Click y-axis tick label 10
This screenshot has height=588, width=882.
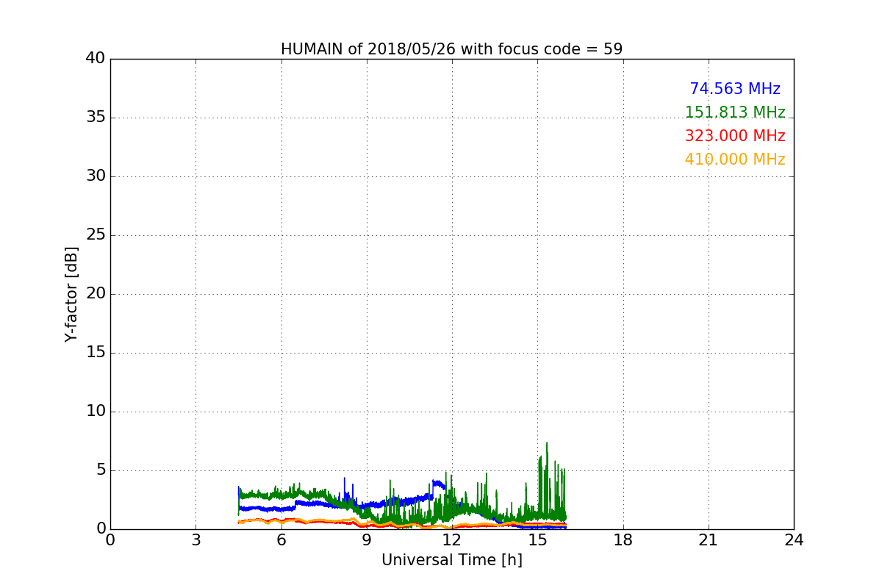tap(96, 412)
